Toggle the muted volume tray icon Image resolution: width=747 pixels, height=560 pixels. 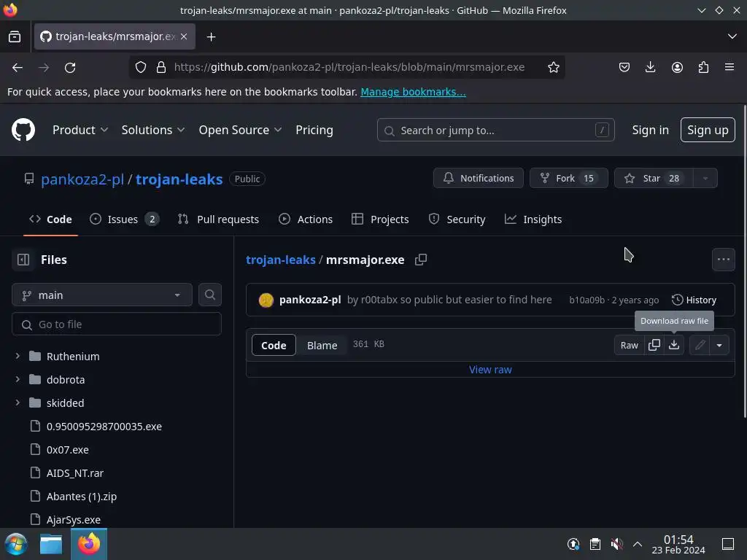pos(616,544)
